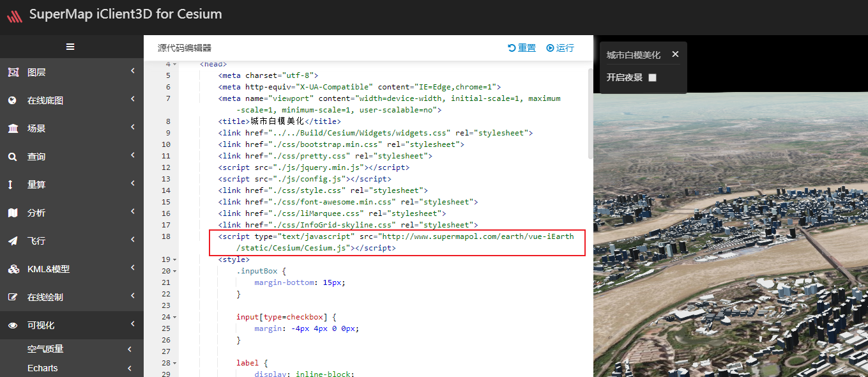
Task: Click the 场景 building icon
Action: click(x=13, y=128)
